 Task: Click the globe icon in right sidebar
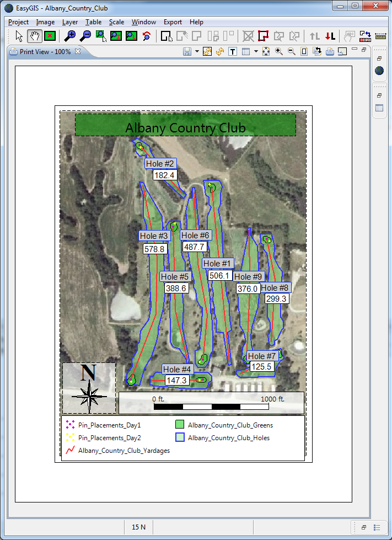pos(379,71)
